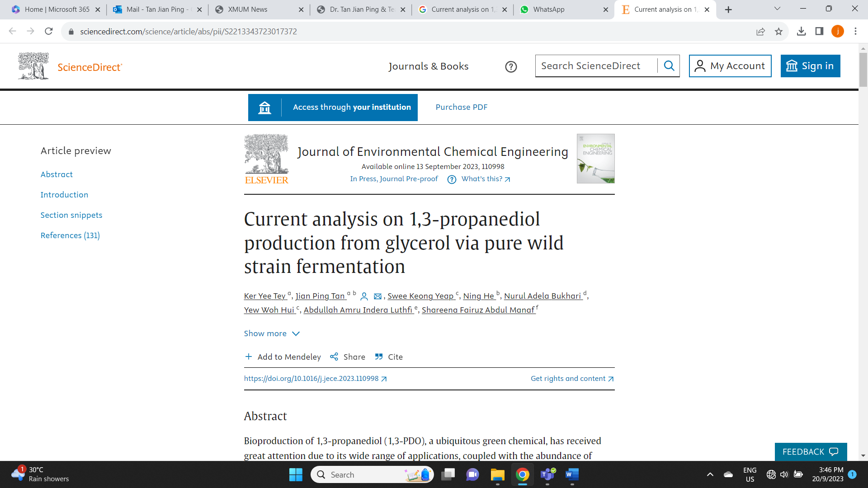Open Microsoft Word from the taskbar
The height and width of the screenshot is (488, 868).
click(572, 474)
